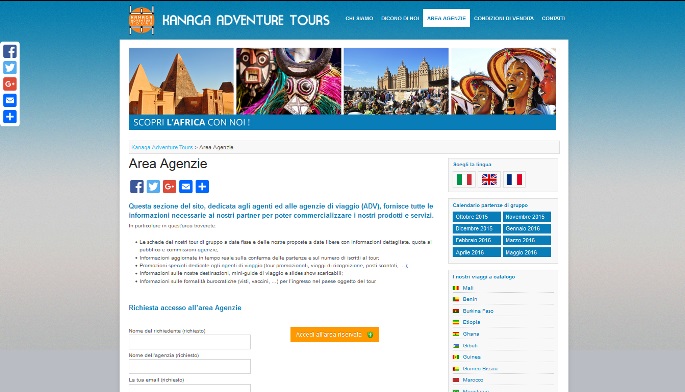Image resolution: width=685 pixels, height=392 pixels.
Task: Open Ghana trips link
Action: coord(471,334)
